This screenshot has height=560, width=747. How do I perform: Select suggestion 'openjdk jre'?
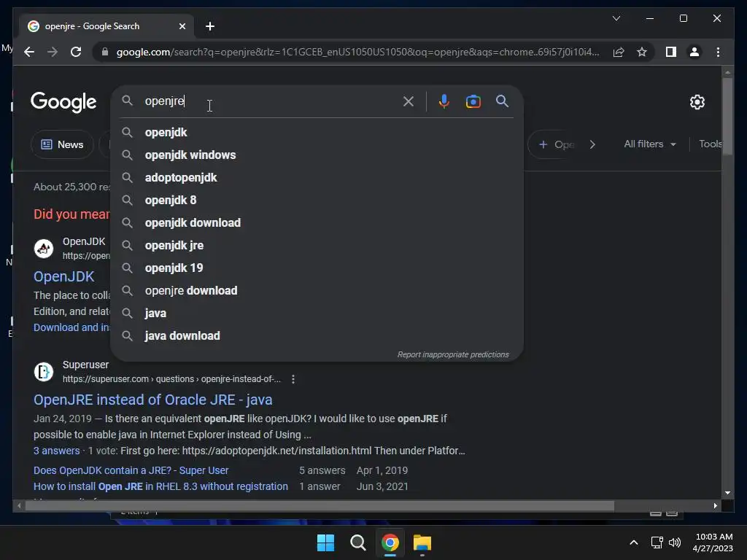click(x=317, y=245)
